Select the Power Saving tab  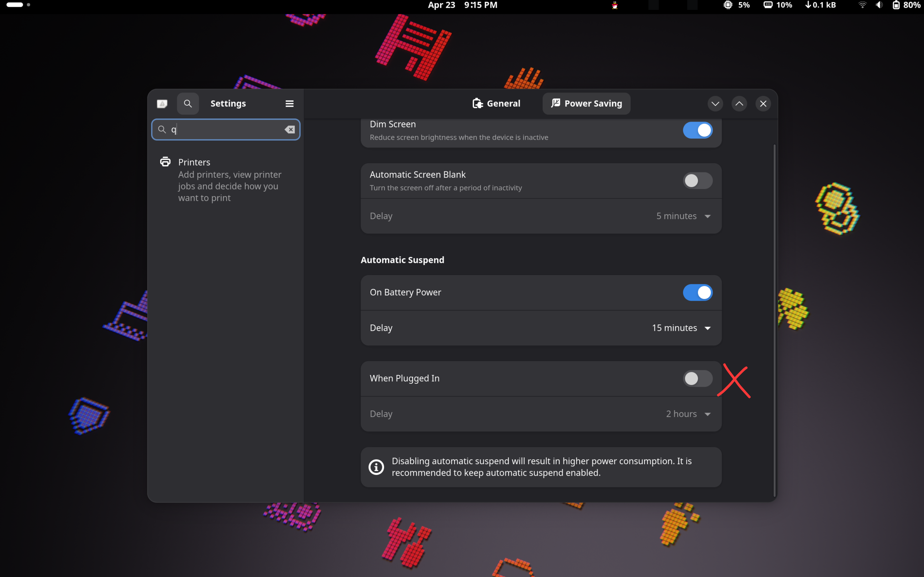(586, 104)
